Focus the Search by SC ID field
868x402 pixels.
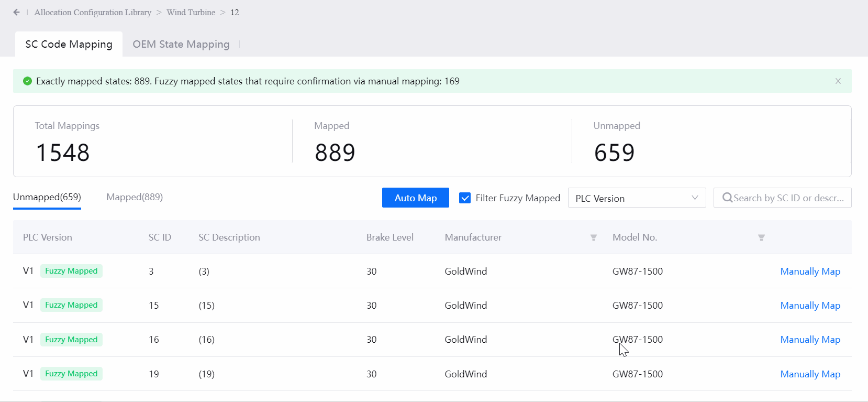click(x=788, y=198)
